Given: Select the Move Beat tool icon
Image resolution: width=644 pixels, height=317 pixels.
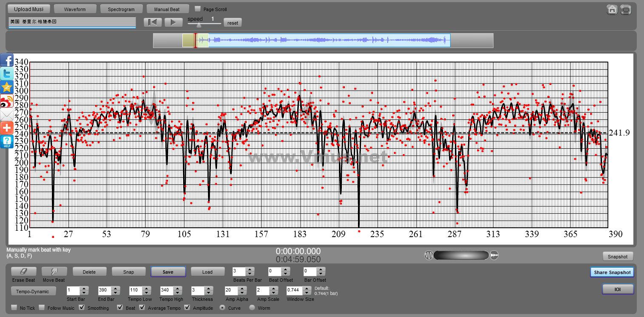Looking at the screenshot, I should click(54, 272).
